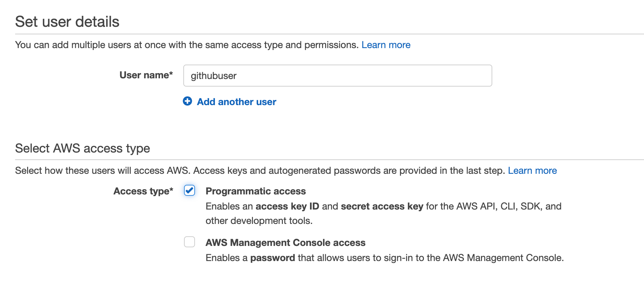
Task: Click the Select AWS access type heading
Action: pos(82,148)
